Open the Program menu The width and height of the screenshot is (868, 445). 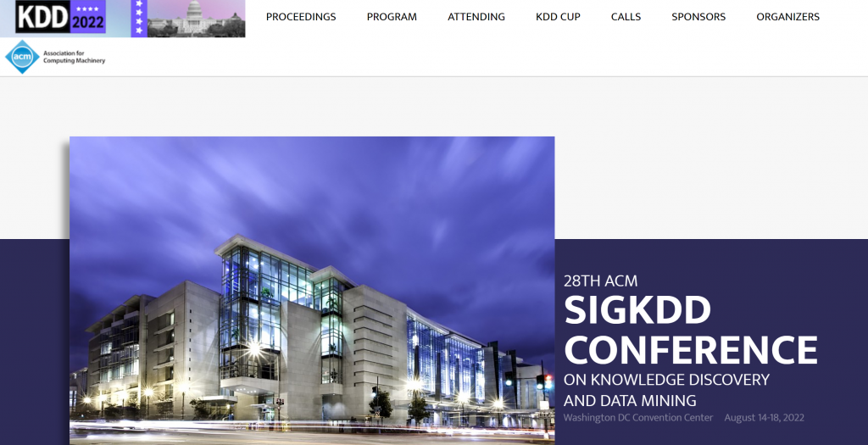392,17
